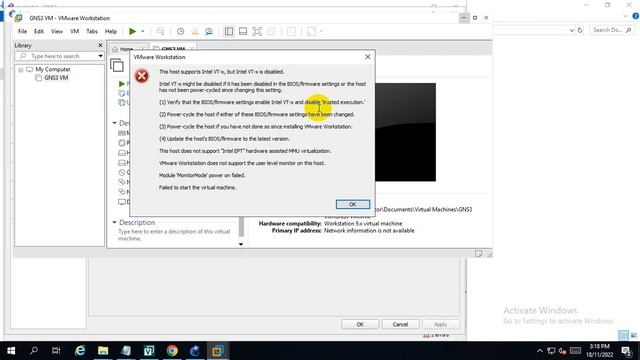
Task: Open the File menu
Action: click(22, 31)
